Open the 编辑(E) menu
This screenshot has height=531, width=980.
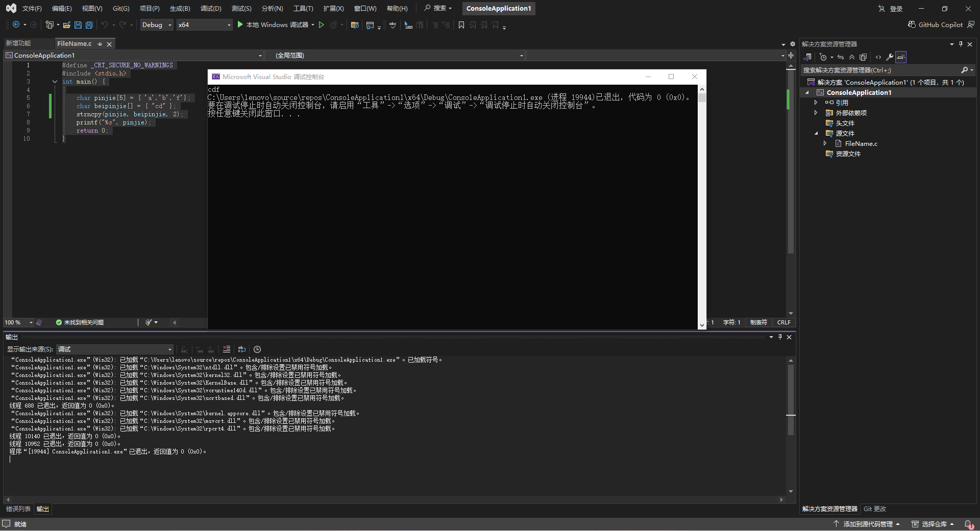pyautogui.click(x=62, y=8)
